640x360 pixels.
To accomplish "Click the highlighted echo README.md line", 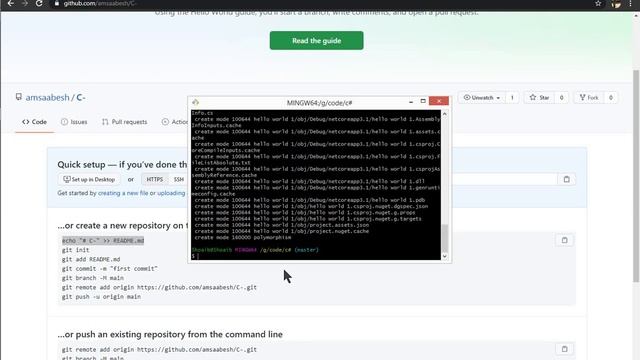I will (x=103, y=240).
